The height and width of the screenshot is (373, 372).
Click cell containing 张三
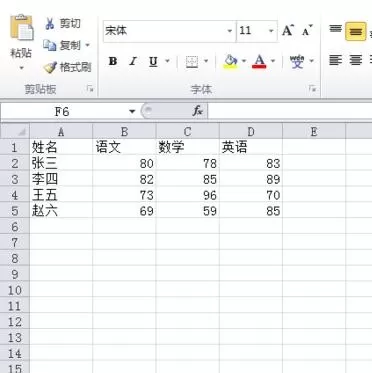tap(61, 163)
